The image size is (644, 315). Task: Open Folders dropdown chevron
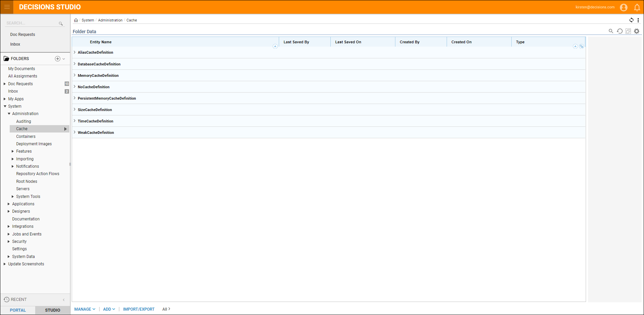64,59
